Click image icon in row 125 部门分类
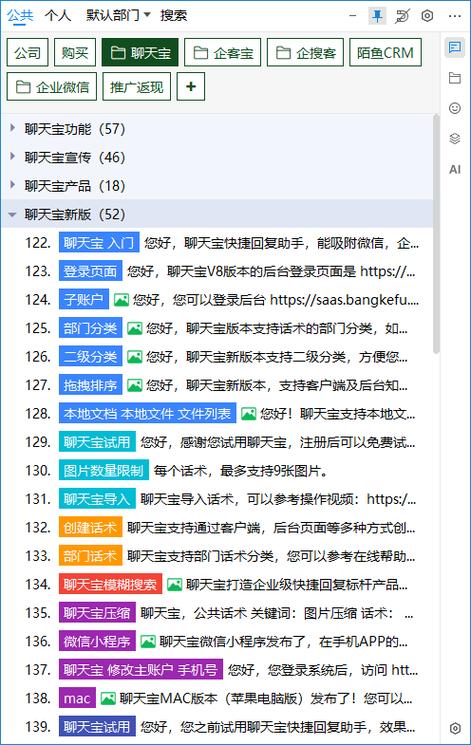The width and height of the screenshot is (471, 745). tap(135, 329)
